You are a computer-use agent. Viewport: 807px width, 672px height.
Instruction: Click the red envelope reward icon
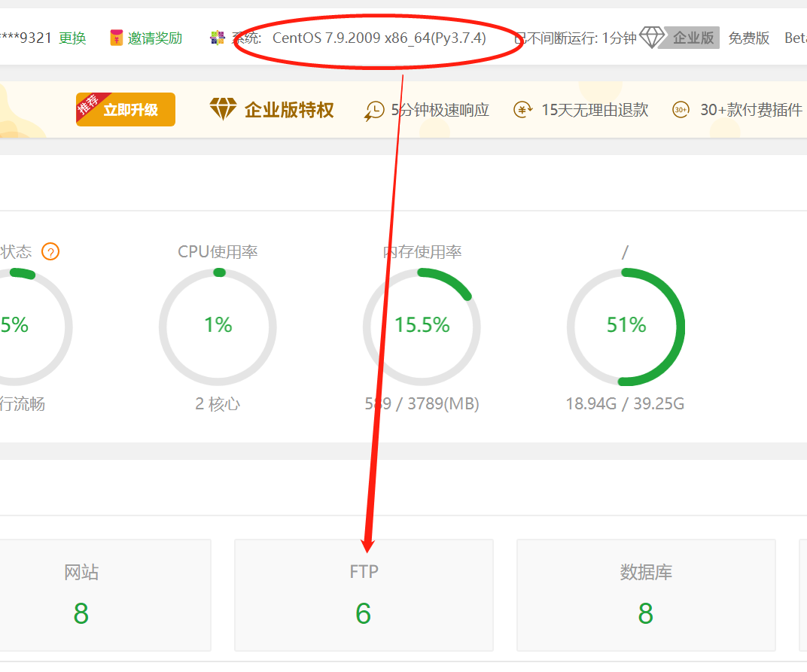pos(117,38)
